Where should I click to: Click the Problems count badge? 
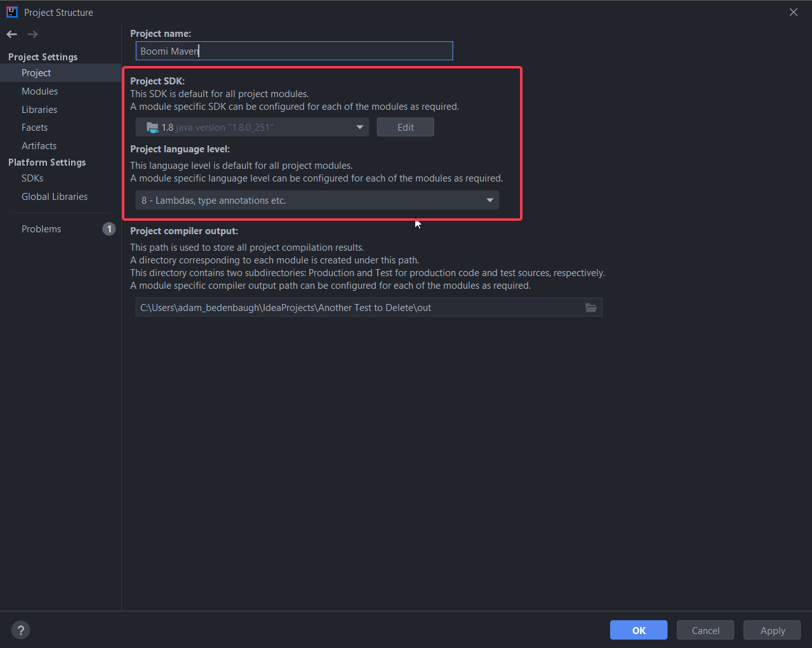tap(109, 228)
